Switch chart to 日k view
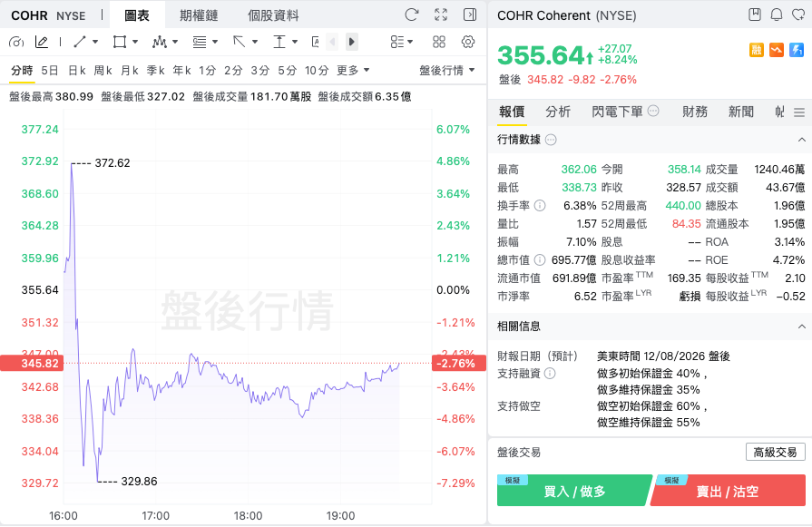This screenshot has height=527, width=812. click(x=76, y=71)
